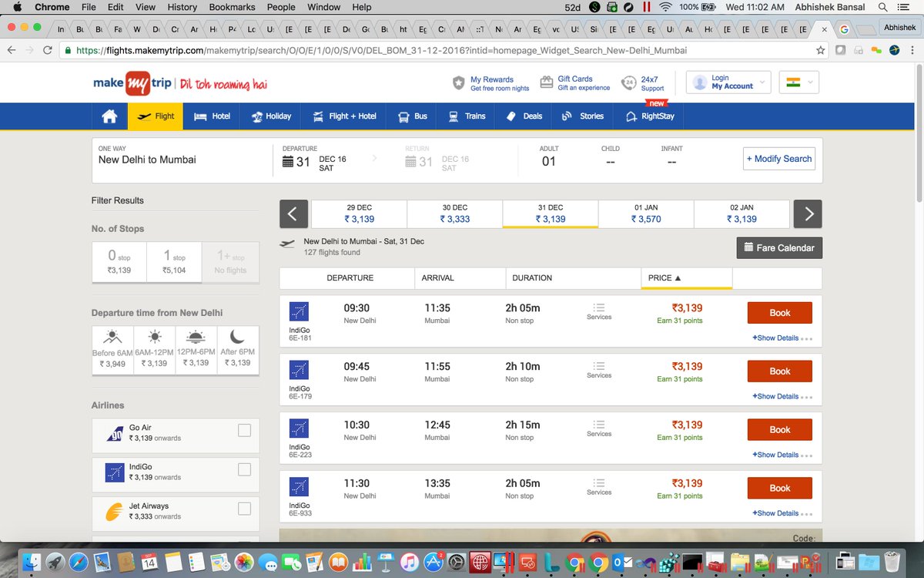Select 1 stop filter
This screenshot has height=578, width=924.
coord(174,263)
